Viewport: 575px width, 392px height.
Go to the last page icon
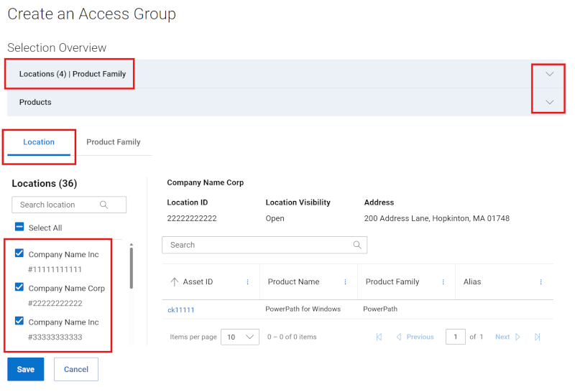coord(537,337)
